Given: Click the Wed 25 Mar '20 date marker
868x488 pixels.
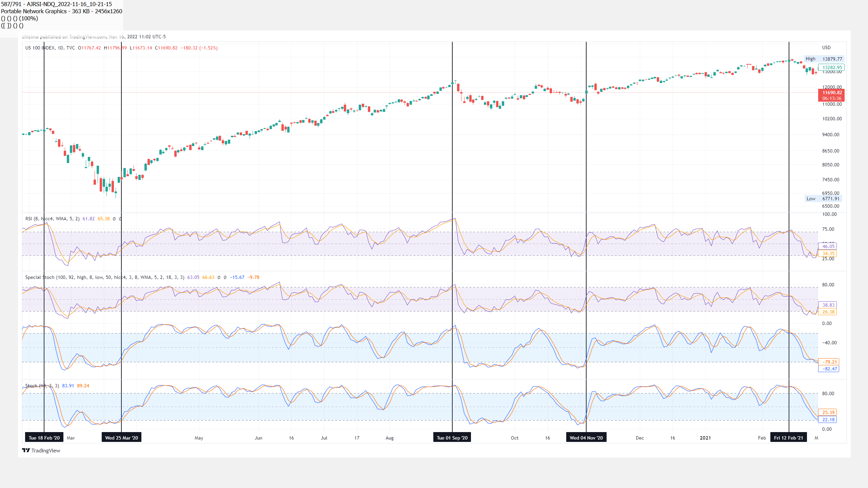Looking at the screenshot, I should click(x=121, y=438).
